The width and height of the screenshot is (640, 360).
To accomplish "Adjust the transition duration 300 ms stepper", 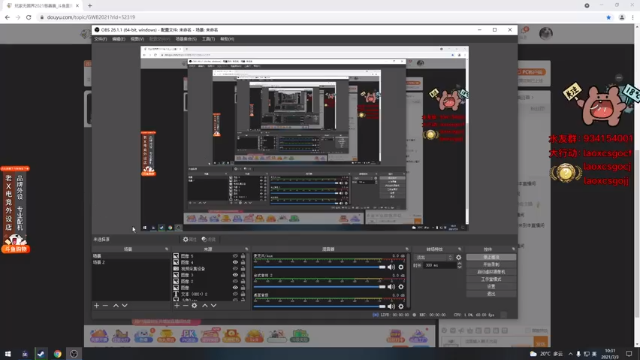I will click(459, 265).
